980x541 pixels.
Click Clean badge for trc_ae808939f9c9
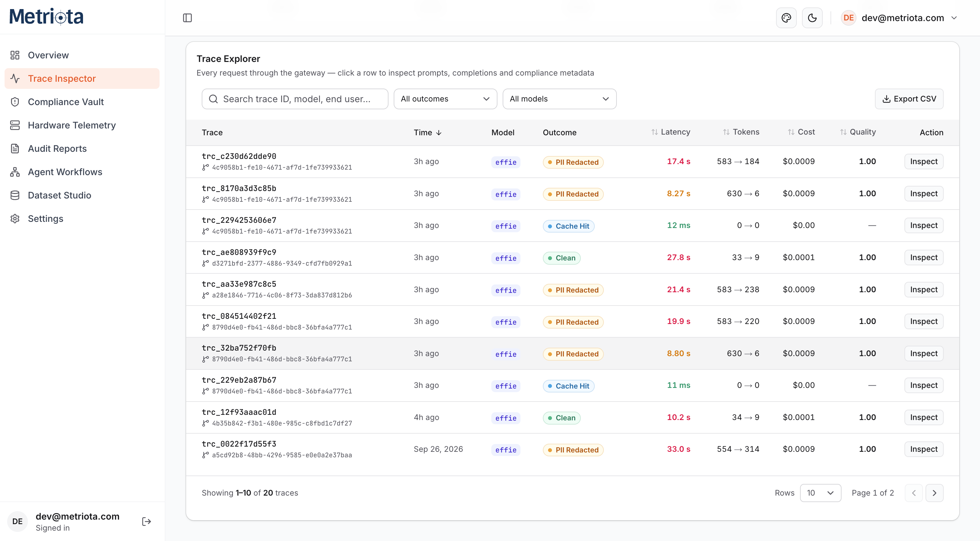point(562,258)
